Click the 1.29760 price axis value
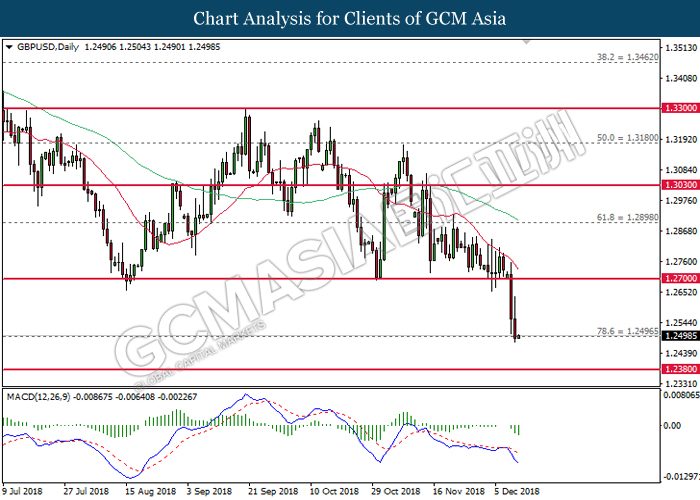The height and width of the screenshot is (500, 700). click(681, 201)
